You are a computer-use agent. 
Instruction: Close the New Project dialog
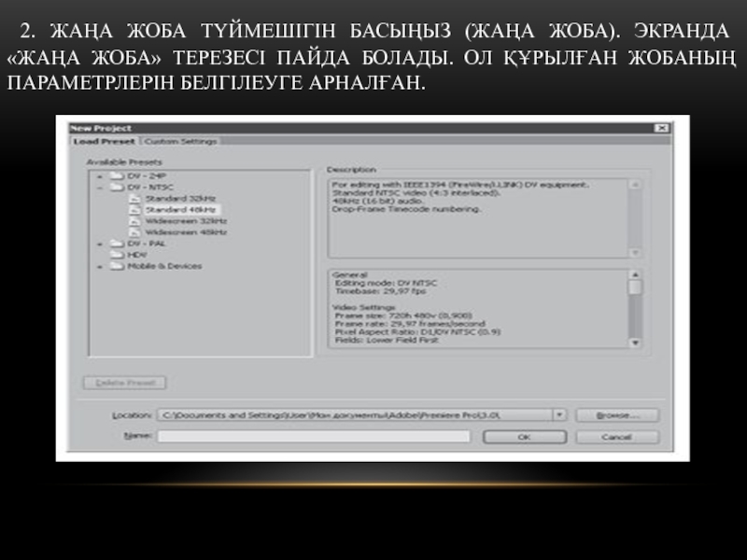pyautogui.click(x=661, y=128)
